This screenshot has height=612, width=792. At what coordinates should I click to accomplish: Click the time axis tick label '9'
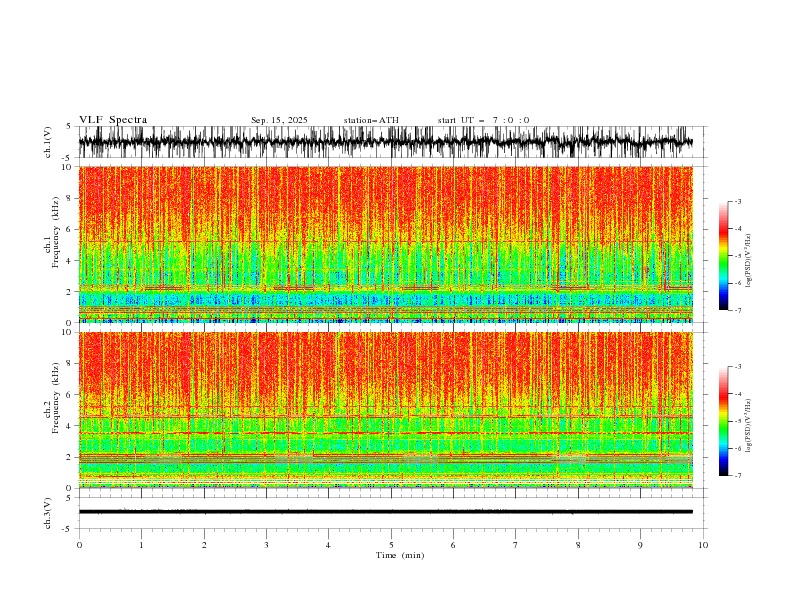click(x=640, y=545)
